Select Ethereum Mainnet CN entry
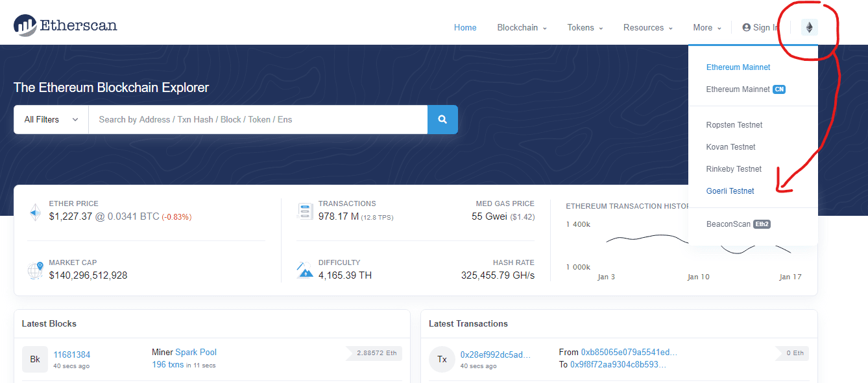The image size is (868, 383). point(746,89)
